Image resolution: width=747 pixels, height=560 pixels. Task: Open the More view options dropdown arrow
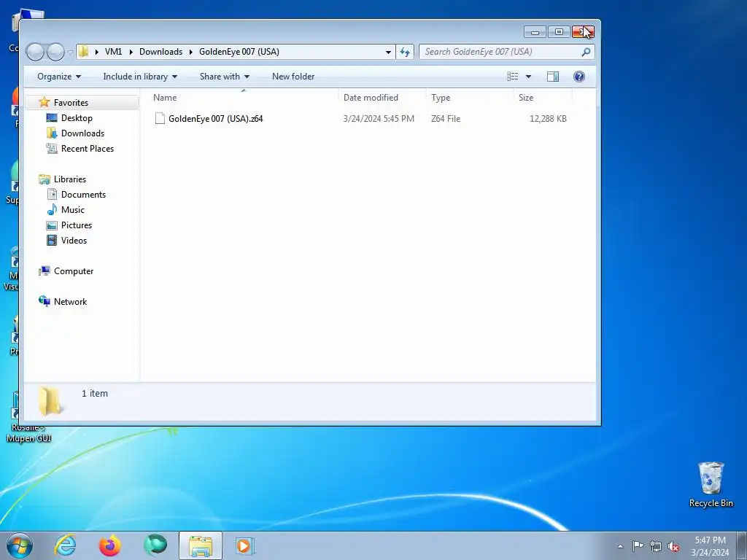[x=528, y=77]
